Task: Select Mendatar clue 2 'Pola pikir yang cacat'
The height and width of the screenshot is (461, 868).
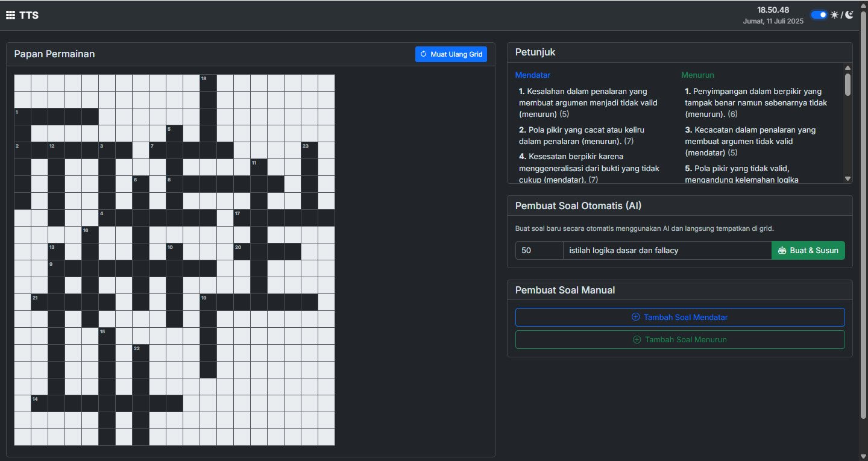Action: pyautogui.click(x=582, y=136)
